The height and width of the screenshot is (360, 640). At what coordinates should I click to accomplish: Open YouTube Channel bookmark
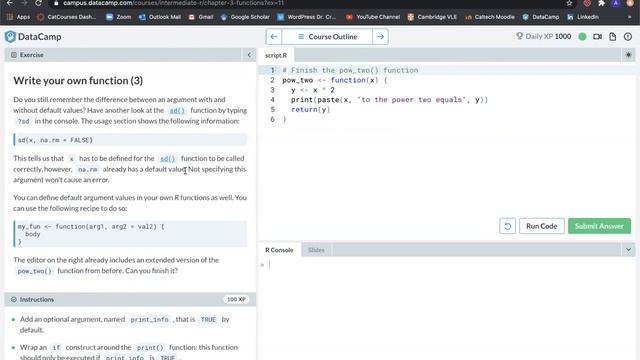click(373, 17)
